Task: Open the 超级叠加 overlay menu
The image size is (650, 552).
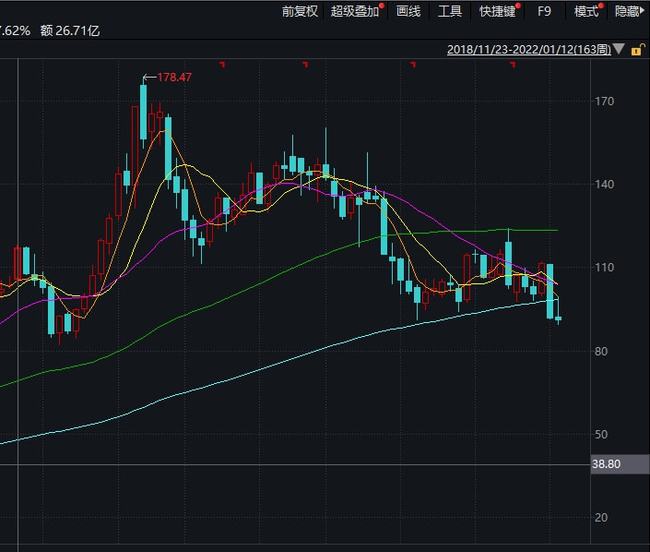Action: (x=355, y=11)
